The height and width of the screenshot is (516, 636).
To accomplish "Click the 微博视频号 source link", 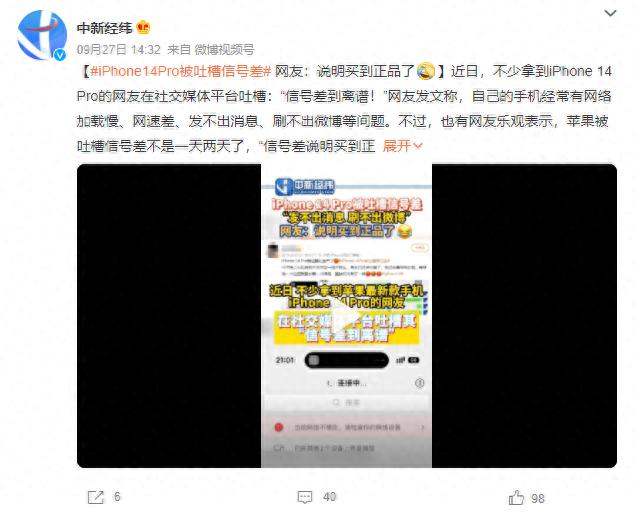I will click(224, 49).
